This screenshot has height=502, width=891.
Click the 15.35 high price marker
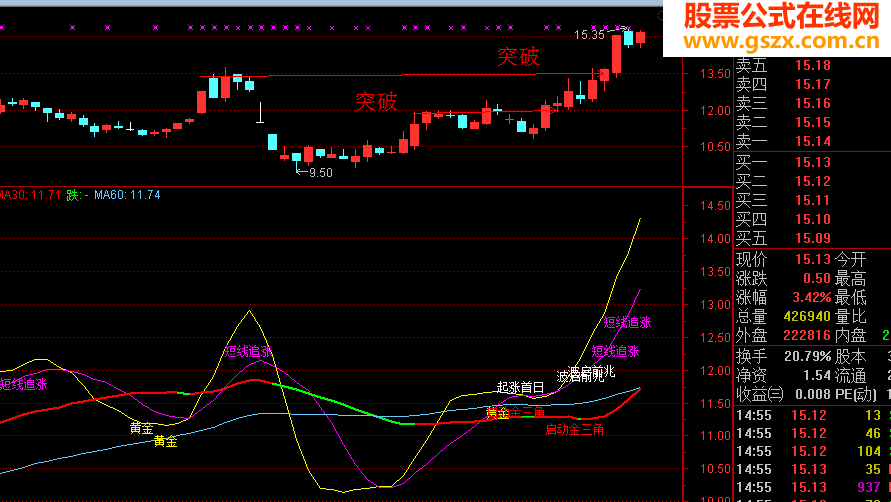pyautogui.click(x=589, y=35)
